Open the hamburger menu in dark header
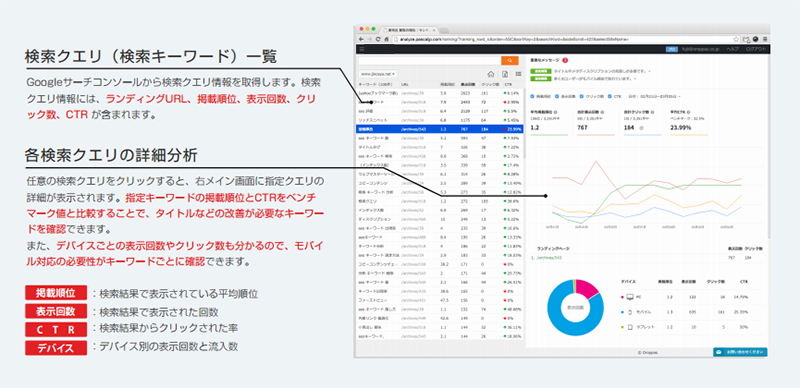 pyautogui.click(x=362, y=49)
